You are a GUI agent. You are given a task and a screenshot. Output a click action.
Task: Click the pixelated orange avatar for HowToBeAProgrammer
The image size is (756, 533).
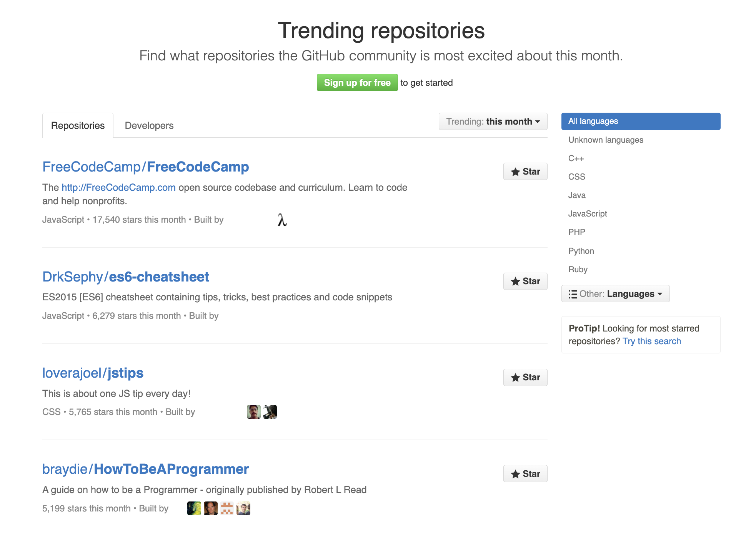point(227,508)
